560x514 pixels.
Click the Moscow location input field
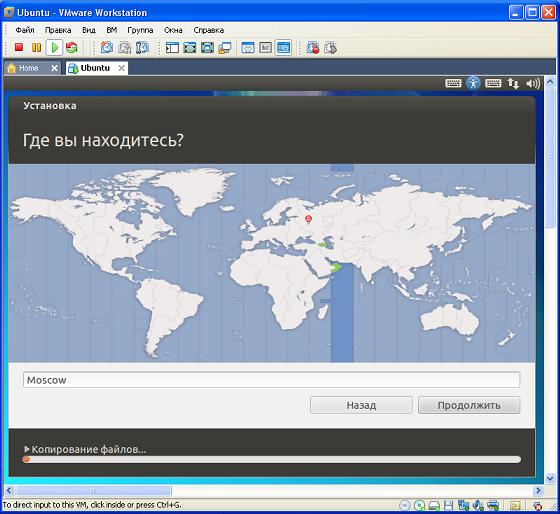tap(271, 380)
